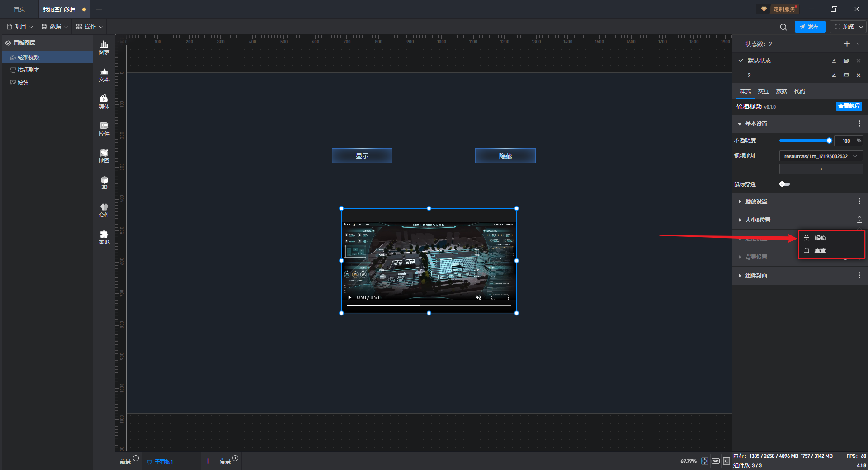868x470 pixels.
Task: Switch to the 代码 tab
Action: 800,91
